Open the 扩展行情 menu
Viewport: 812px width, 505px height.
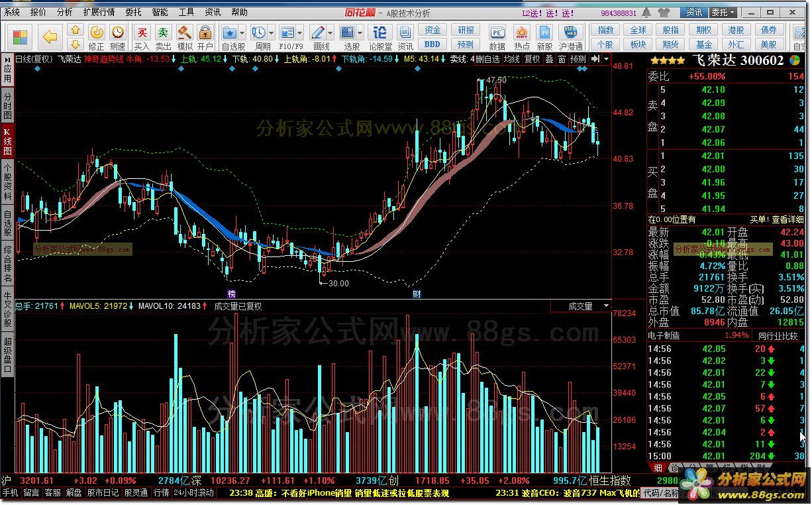pos(99,12)
